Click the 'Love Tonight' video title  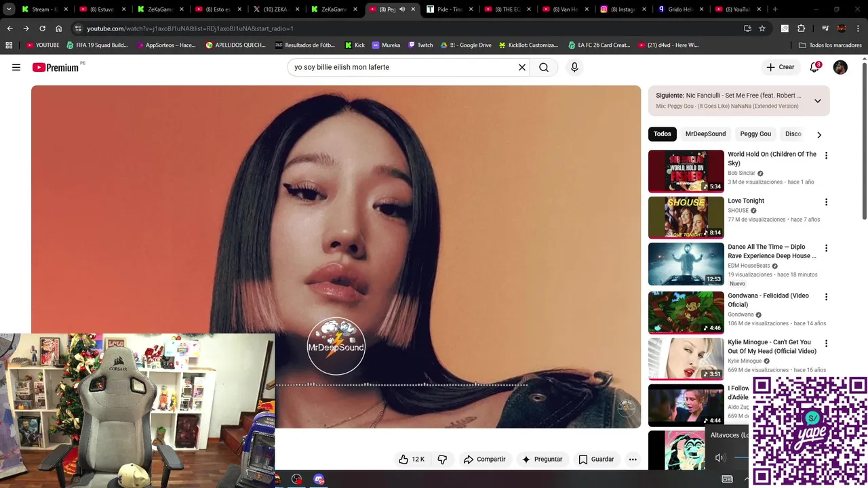pyautogui.click(x=746, y=201)
